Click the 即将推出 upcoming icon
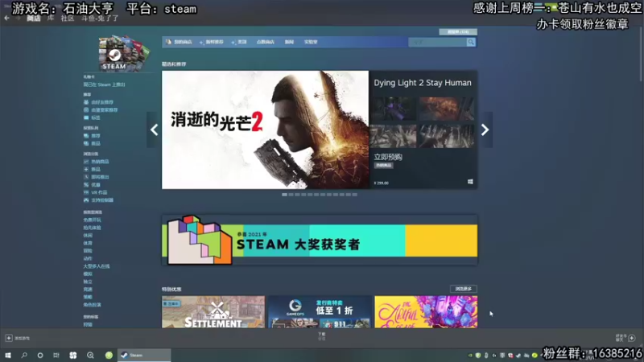Image resolution: width=644 pixels, height=362 pixels. click(86, 177)
